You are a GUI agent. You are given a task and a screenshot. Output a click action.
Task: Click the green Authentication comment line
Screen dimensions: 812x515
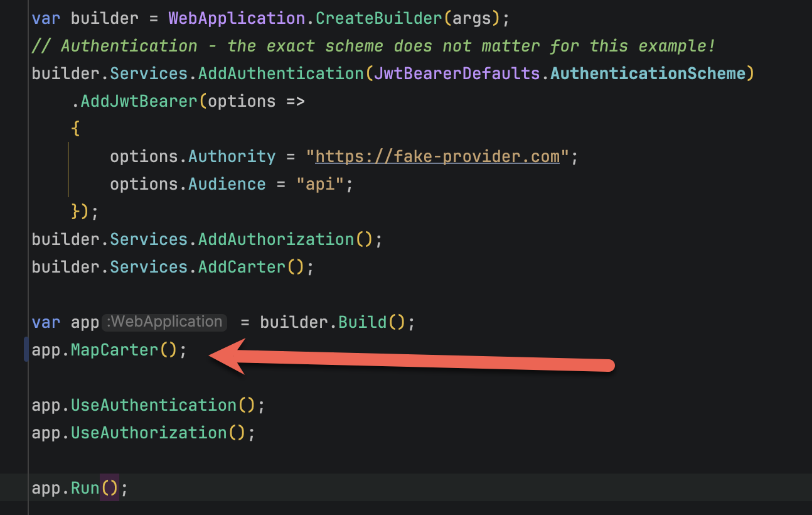[x=373, y=46]
